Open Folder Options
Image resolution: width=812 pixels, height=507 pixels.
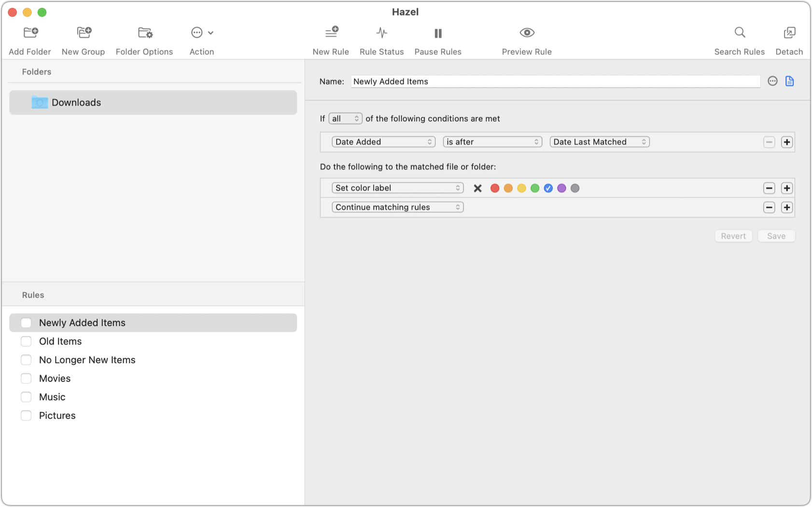[x=145, y=33]
